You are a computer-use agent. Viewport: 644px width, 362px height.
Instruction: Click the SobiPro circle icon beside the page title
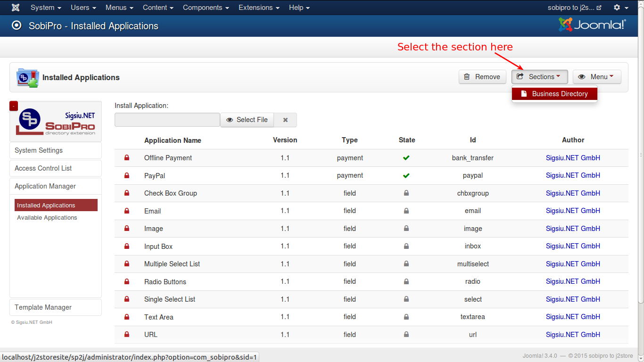click(17, 25)
